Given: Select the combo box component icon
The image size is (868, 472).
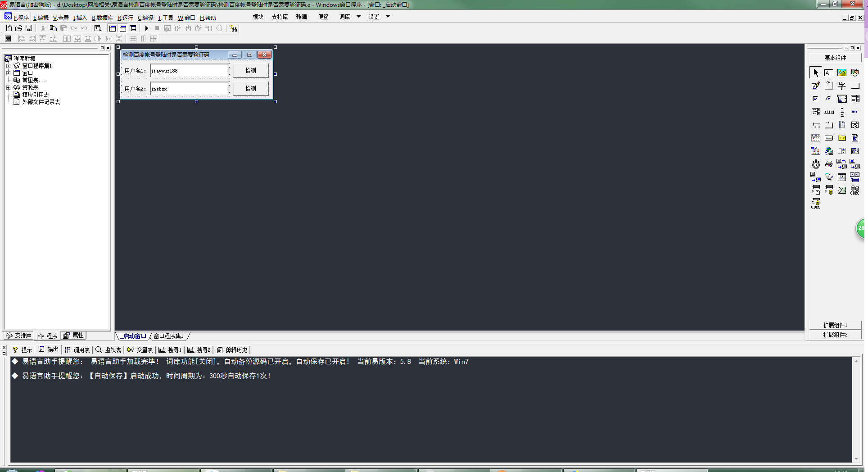Looking at the screenshot, I should [842, 99].
